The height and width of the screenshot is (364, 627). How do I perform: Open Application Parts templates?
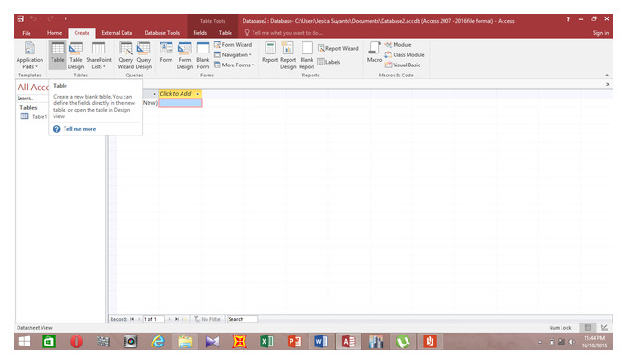click(30, 55)
